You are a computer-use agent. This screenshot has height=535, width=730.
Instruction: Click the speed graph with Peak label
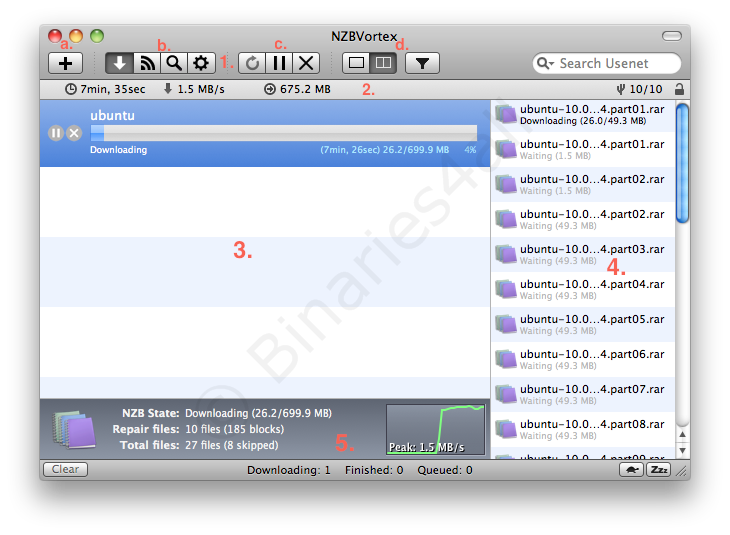[x=435, y=429]
